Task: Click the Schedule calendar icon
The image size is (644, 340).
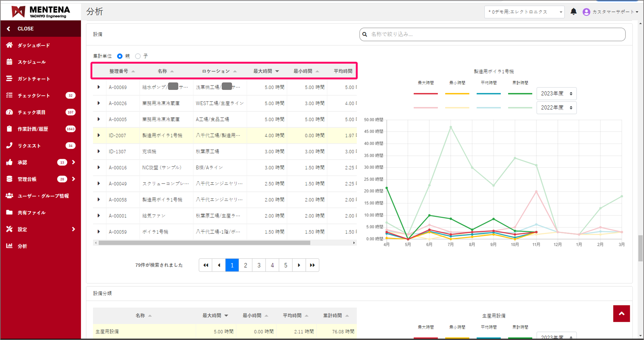Action: point(9,62)
